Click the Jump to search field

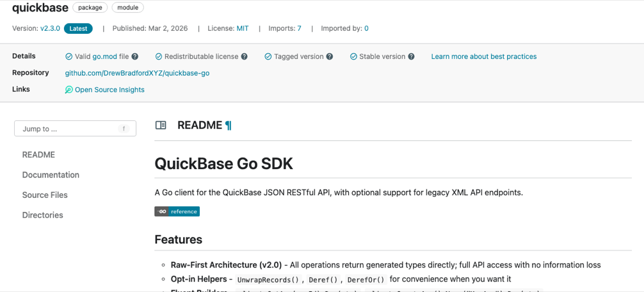(75, 129)
